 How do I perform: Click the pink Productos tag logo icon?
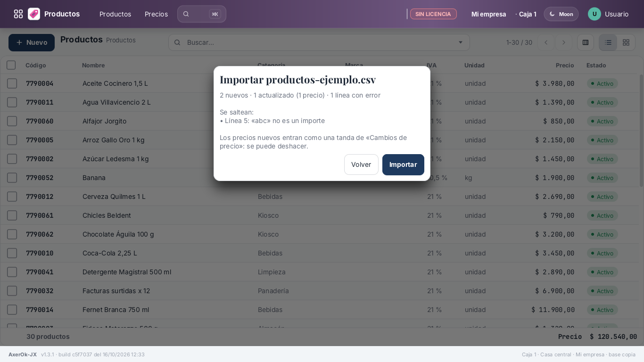pos(34,14)
